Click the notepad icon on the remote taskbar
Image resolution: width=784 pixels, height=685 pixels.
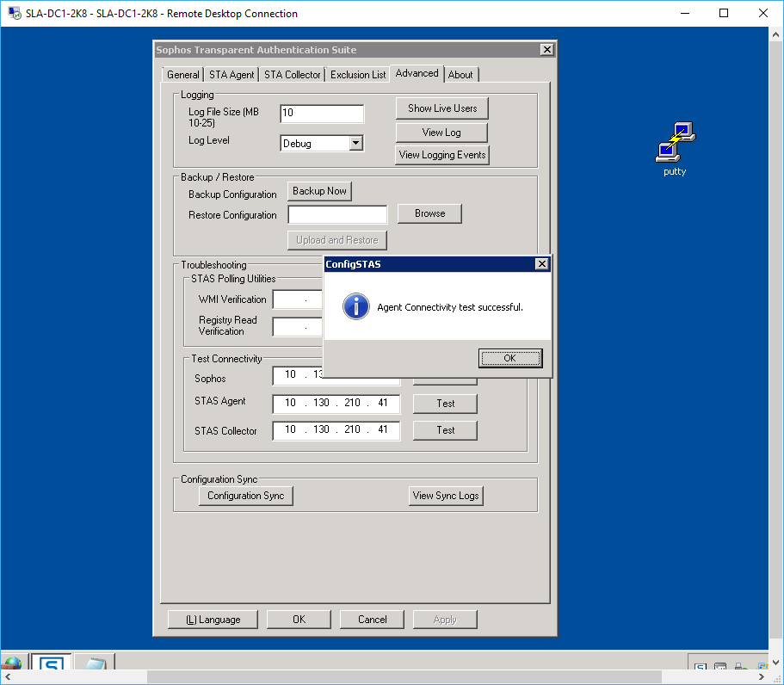[x=95, y=663]
